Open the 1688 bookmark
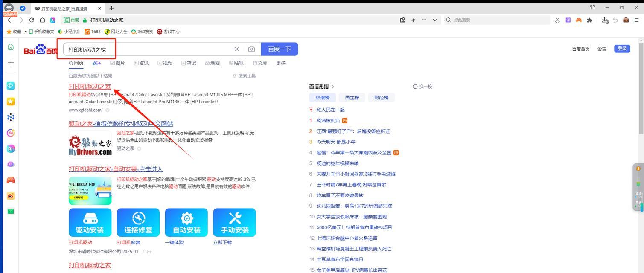This screenshot has width=644, height=273. (93, 32)
